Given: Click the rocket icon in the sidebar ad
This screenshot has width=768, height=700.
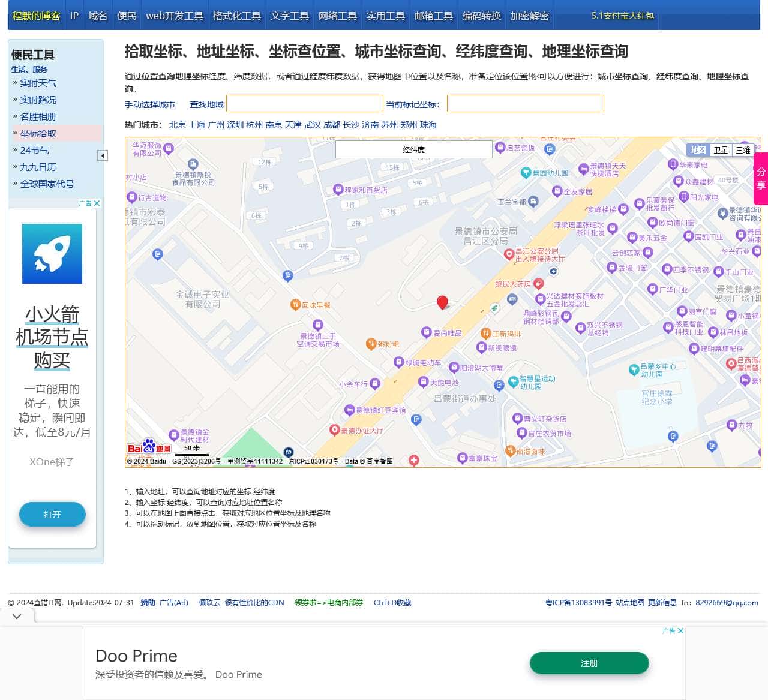Looking at the screenshot, I should 52,253.
